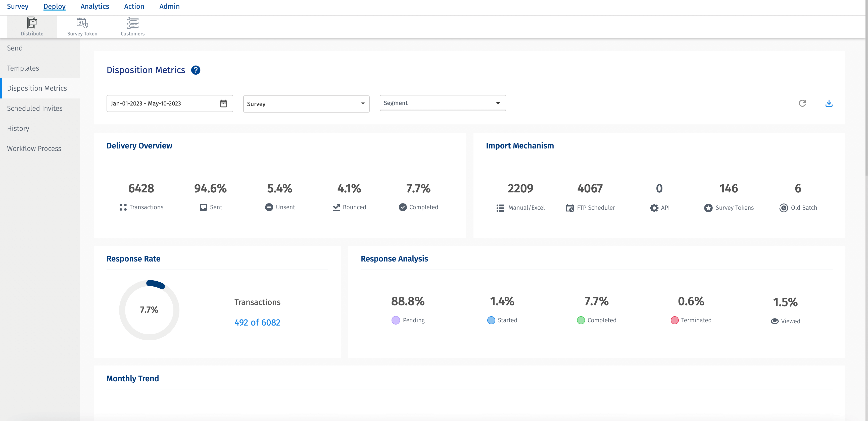Click the Distribute icon in toolbar
Viewport: 868px width, 421px height.
tap(32, 23)
